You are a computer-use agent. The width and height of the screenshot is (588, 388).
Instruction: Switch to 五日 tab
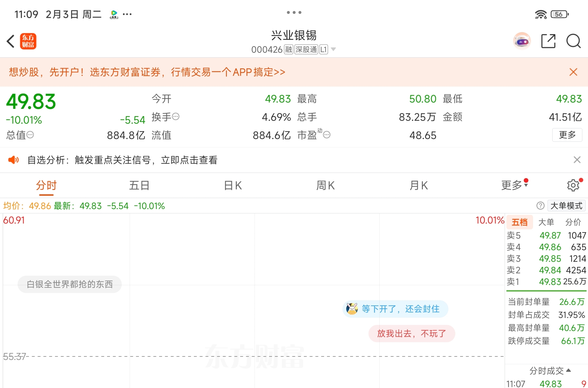(139, 185)
